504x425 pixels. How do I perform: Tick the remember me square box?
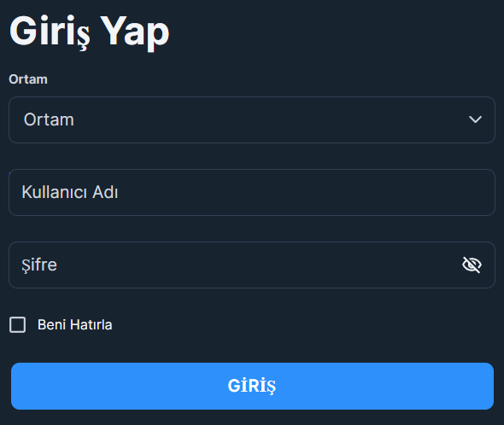17,324
